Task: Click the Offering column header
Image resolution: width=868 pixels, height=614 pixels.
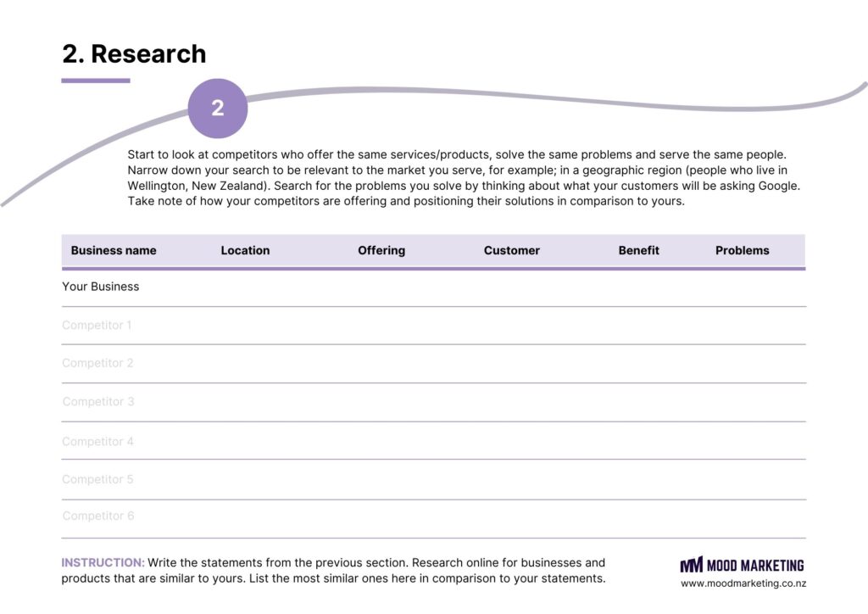Action: (381, 250)
